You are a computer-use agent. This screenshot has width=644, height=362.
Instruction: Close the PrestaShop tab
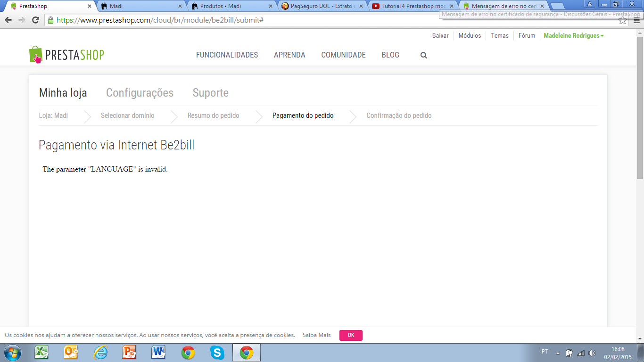90,6
